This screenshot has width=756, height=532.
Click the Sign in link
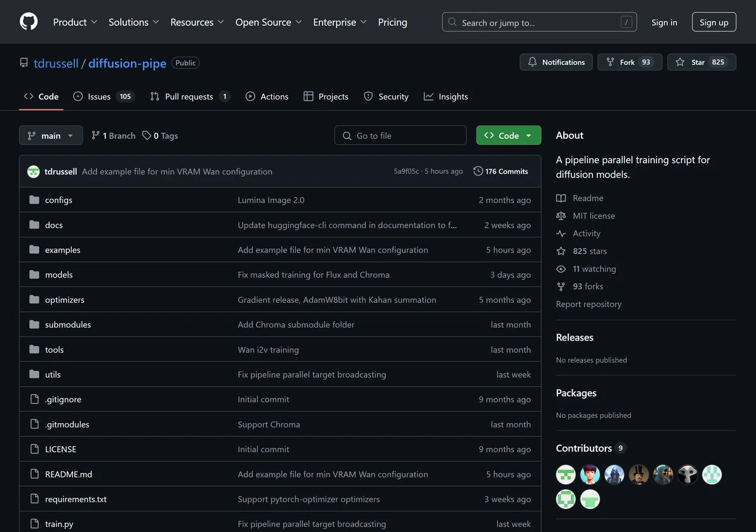tap(664, 22)
